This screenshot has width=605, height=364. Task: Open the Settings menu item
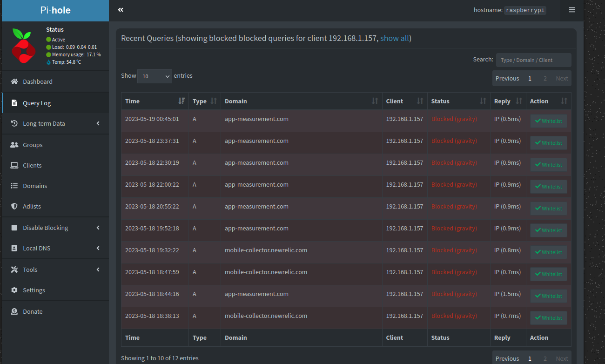coord(55,290)
